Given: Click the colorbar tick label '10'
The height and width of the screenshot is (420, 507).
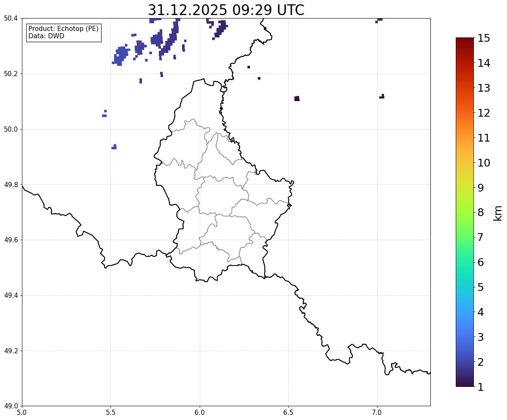Looking at the screenshot, I should pos(483,163).
